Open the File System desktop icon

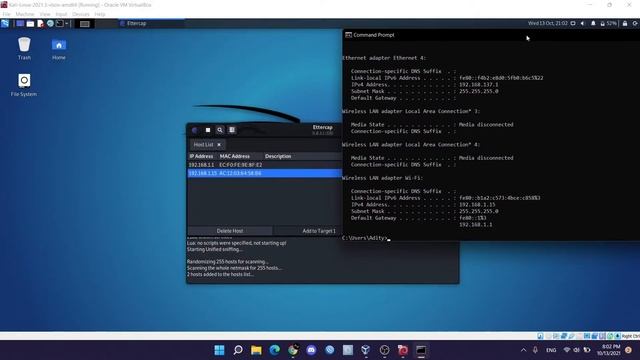coord(24,85)
